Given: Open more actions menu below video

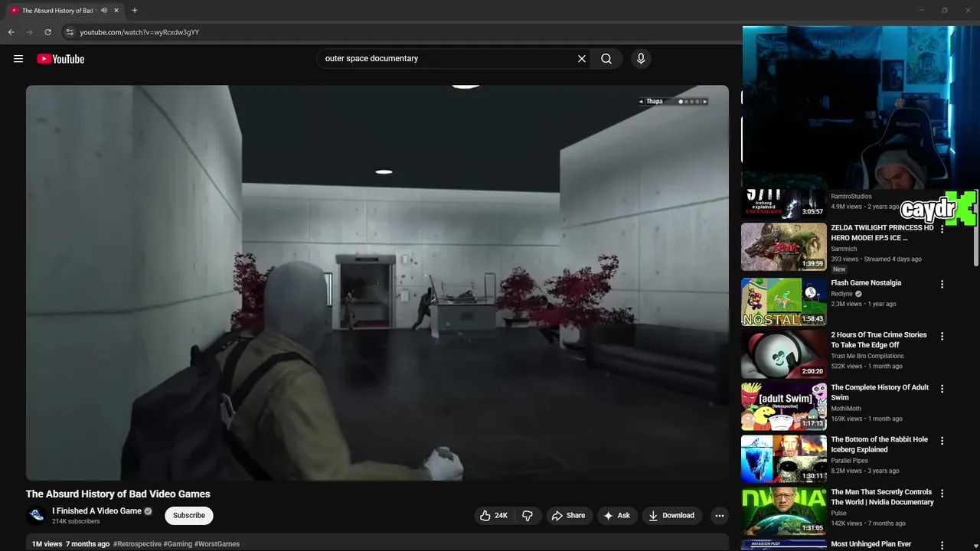Looking at the screenshot, I should (719, 516).
